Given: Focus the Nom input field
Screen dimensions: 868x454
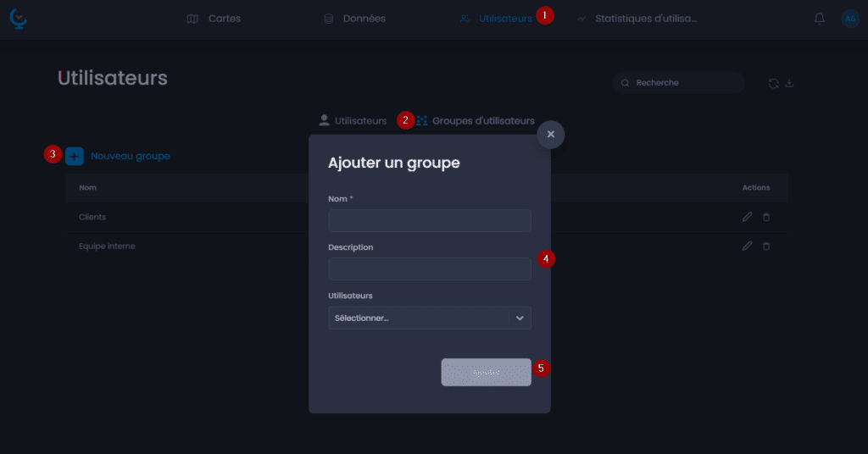Looking at the screenshot, I should point(430,220).
